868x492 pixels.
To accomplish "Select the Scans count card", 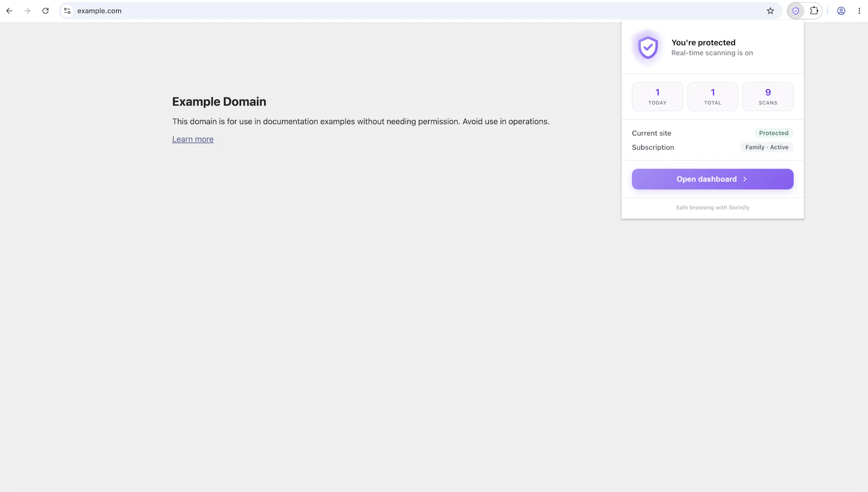I will point(768,97).
